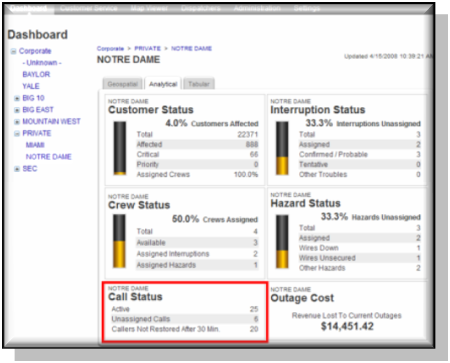Image resolution: width=450 pixels, height=363 pixels.
Task: Select MOUNTAIN WEST in the tree
Action: point(51,121)
